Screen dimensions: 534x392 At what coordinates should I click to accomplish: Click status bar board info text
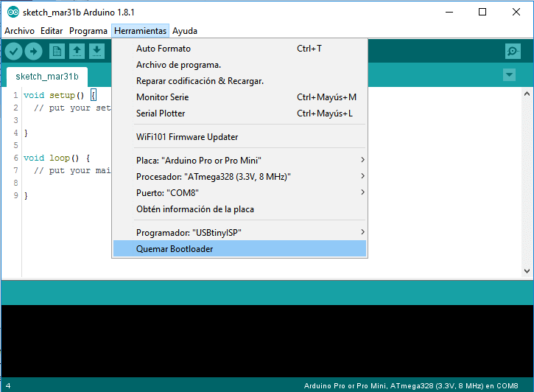point(411,386)
